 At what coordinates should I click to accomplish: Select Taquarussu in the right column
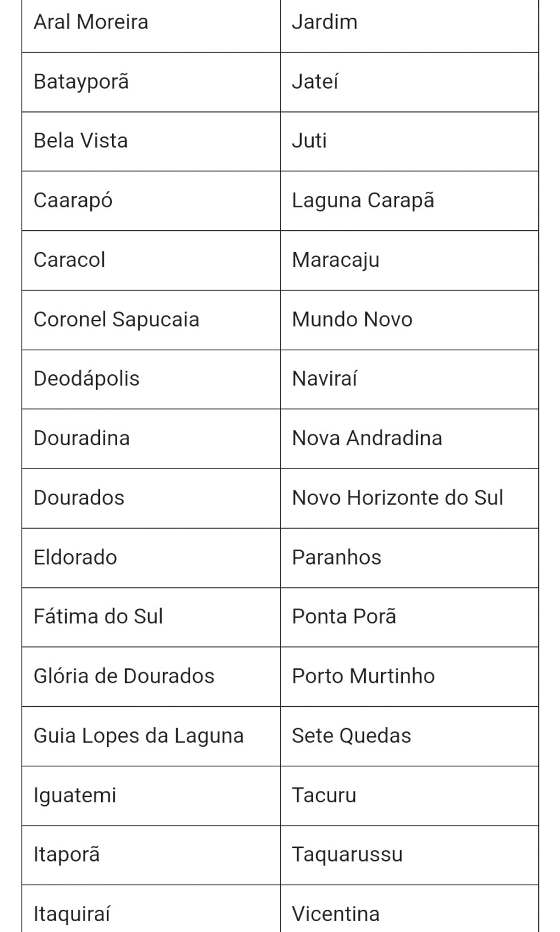click(347, 854)
